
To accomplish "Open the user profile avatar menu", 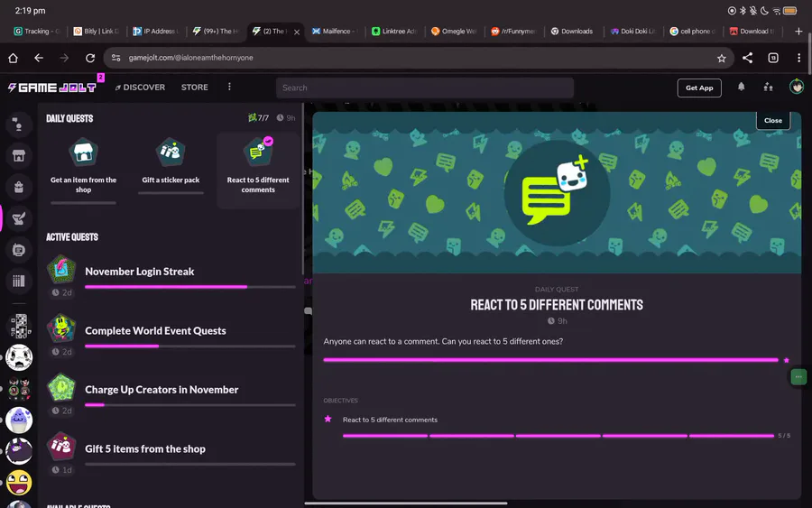I will 797,87.
